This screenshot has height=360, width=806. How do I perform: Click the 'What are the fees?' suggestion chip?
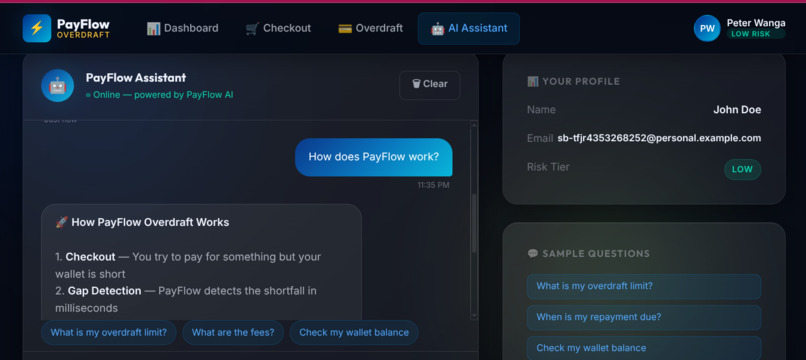click(233, 333)
